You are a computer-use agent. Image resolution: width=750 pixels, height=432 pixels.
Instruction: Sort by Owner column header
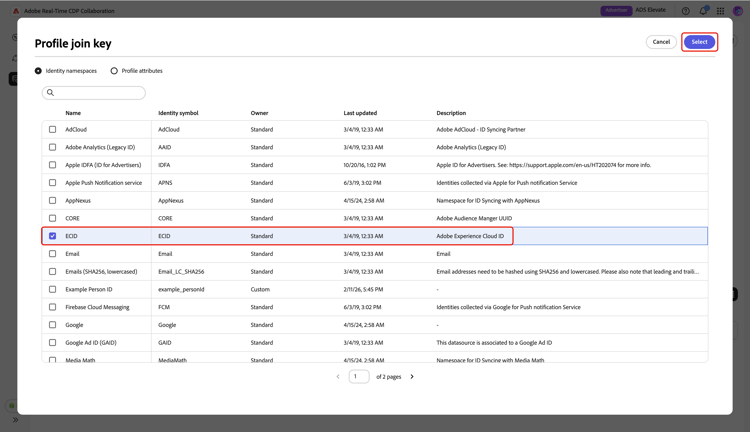(x=259, y=113)
